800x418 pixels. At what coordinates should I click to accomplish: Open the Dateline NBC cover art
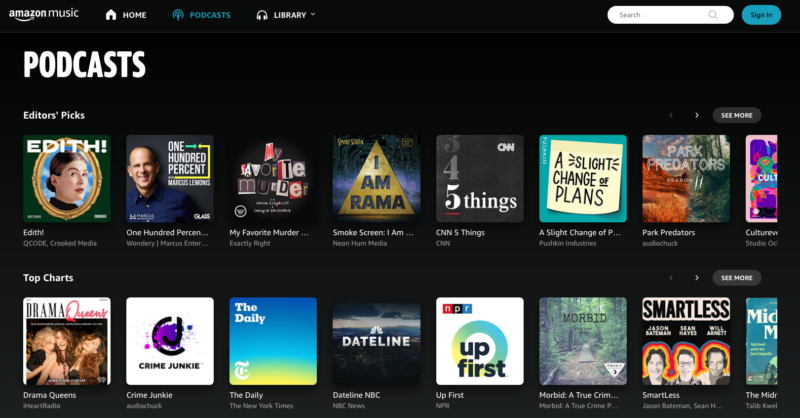[377, 341]
